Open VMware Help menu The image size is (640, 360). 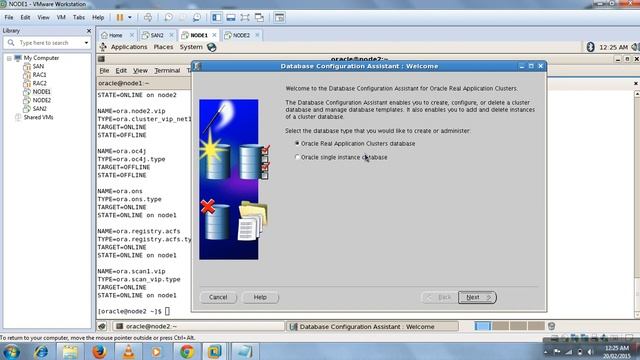(98, 18)
